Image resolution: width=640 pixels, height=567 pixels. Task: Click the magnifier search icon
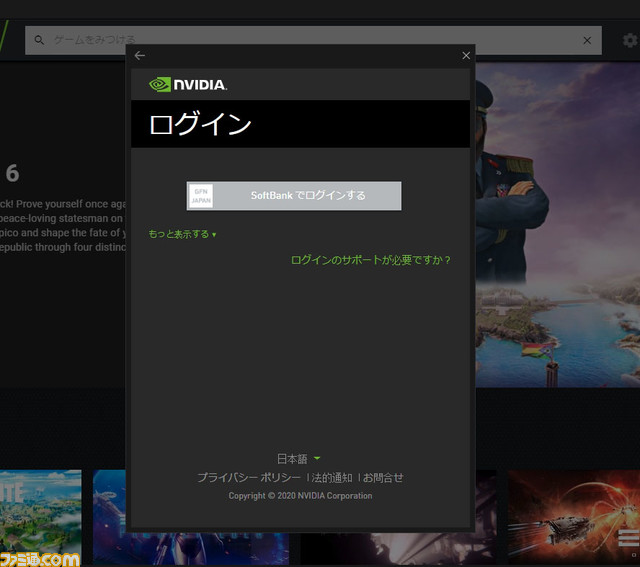(x=40, y=40)
